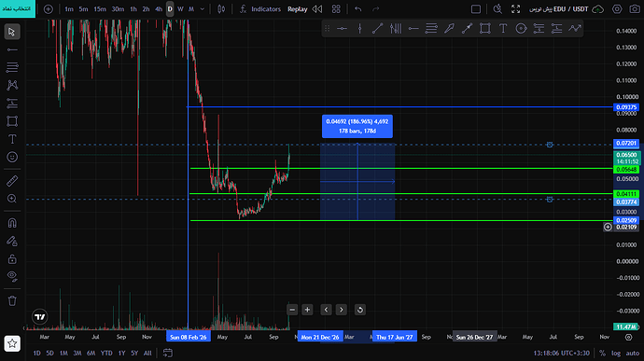Viewport: 644px width, 361px height.
Task: Set date range to All
Action: 147,353
